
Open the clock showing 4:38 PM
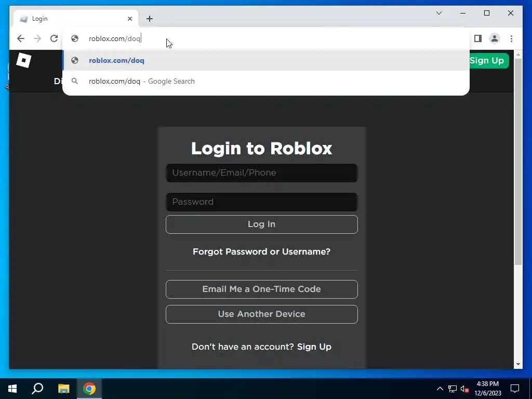(487, 389)
